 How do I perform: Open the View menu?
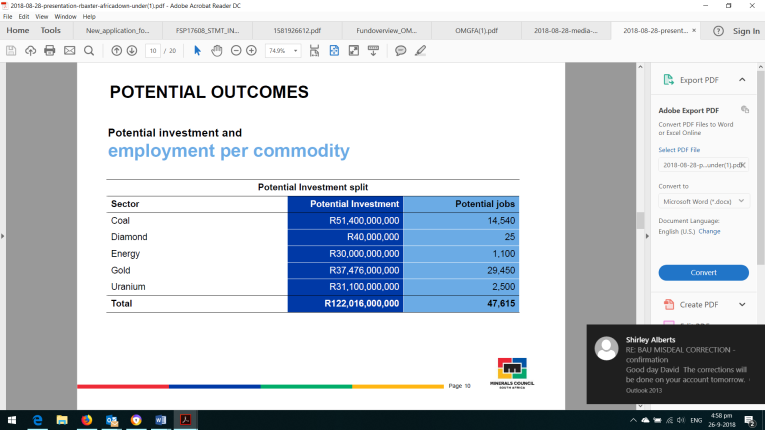(x=41, y=16)
